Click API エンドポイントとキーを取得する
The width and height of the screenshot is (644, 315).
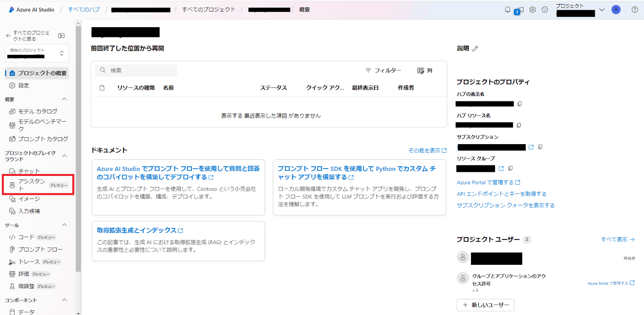(501, 194)
